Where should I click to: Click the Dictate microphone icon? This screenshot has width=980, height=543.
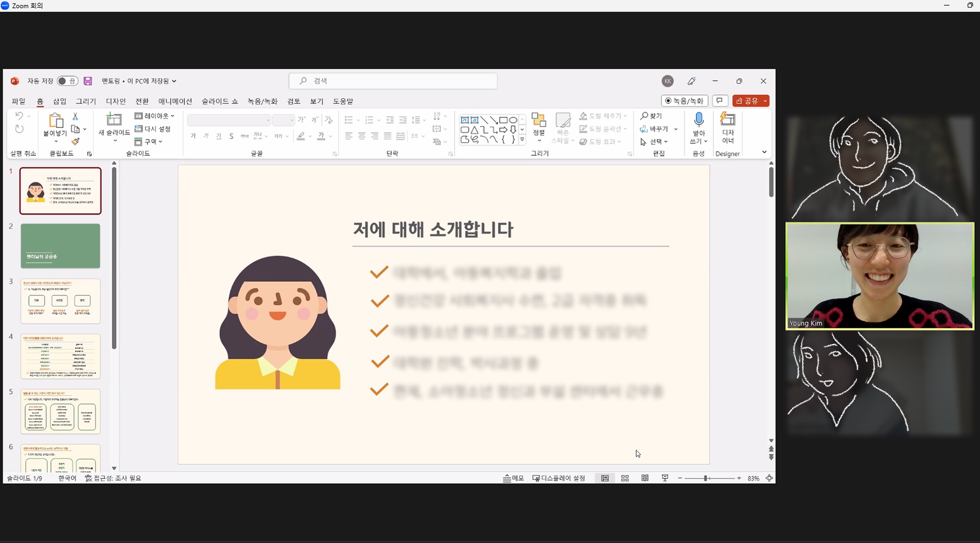[698, 121]
